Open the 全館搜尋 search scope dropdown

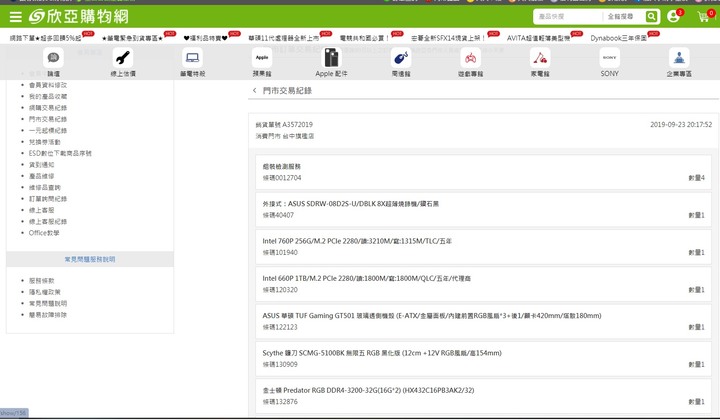tap(620, 17)
